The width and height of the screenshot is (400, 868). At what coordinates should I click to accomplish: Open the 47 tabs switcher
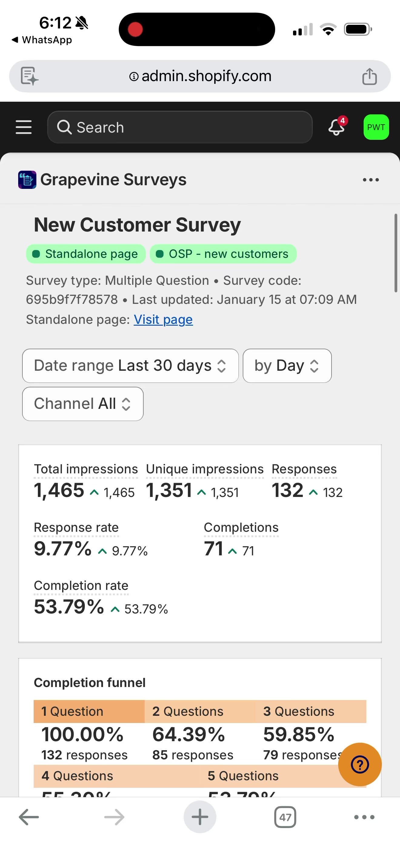285,817
